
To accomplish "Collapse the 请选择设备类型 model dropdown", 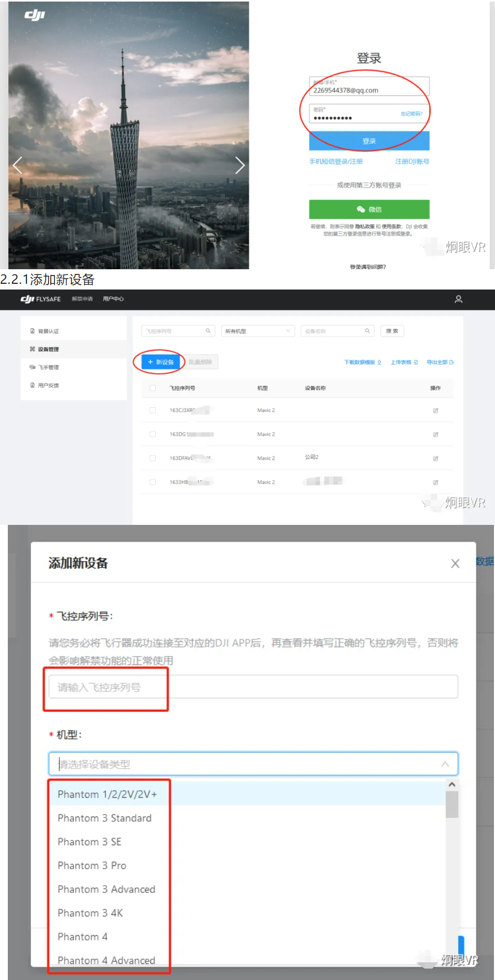I will [445, 764].
